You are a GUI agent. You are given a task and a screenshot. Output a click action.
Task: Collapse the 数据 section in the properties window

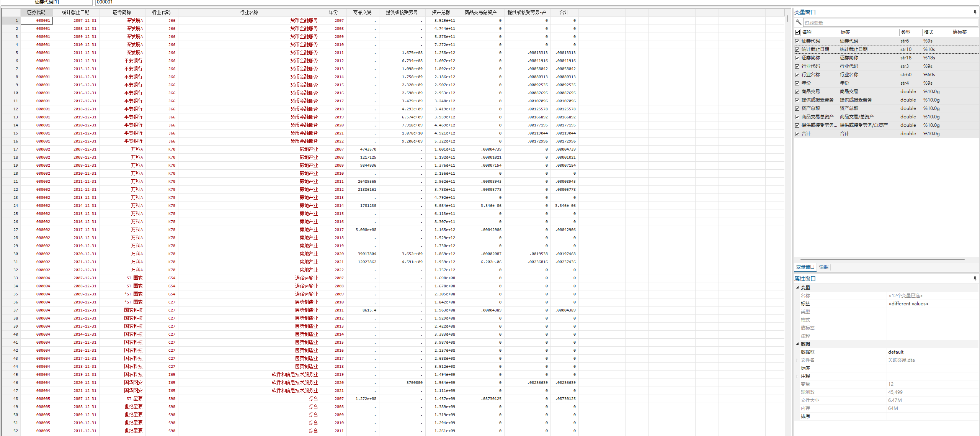tap(797, 344)
